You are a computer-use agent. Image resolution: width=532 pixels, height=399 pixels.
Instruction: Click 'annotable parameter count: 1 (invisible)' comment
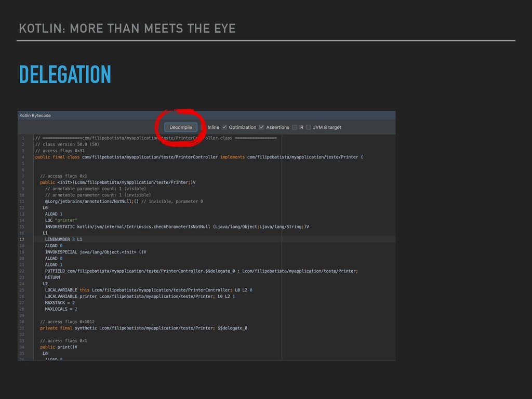[x=98, y=195]
